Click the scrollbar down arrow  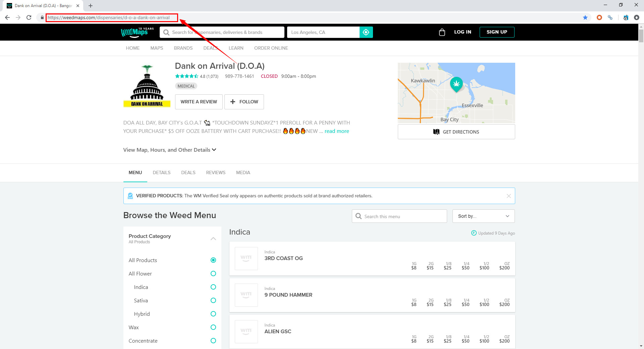(641, 346)
